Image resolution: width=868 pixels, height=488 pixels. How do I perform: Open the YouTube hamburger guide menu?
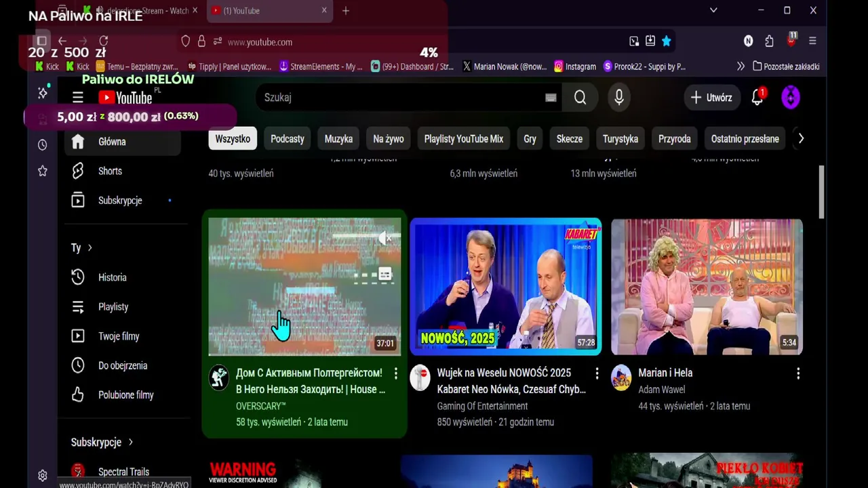[x=78, y=98]
